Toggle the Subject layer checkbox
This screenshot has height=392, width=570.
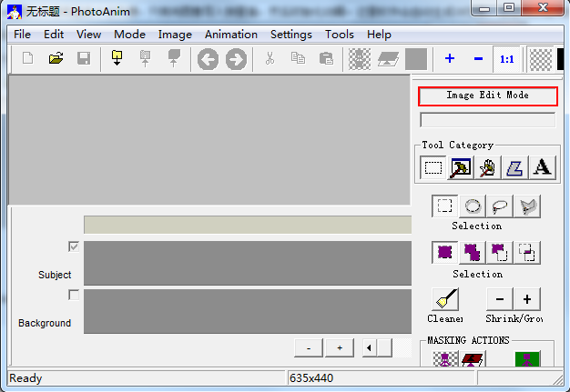[x=74, y=246]
